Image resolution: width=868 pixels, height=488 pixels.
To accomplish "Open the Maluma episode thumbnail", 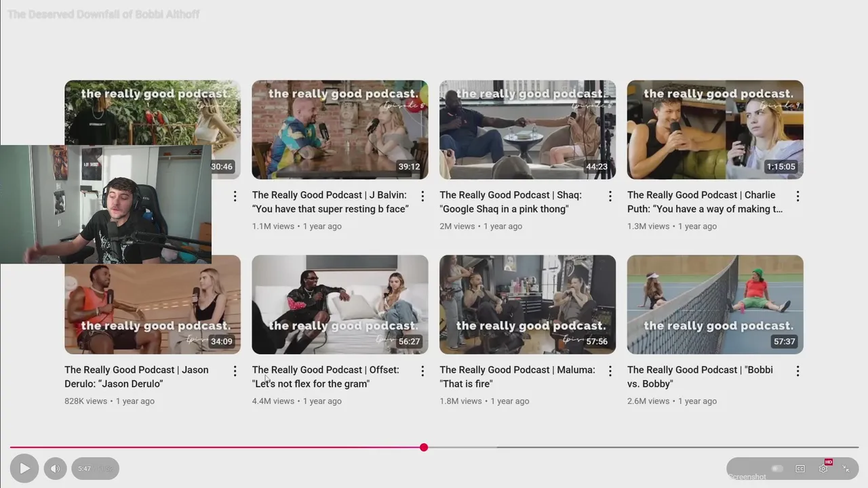I will coord(528,304).
